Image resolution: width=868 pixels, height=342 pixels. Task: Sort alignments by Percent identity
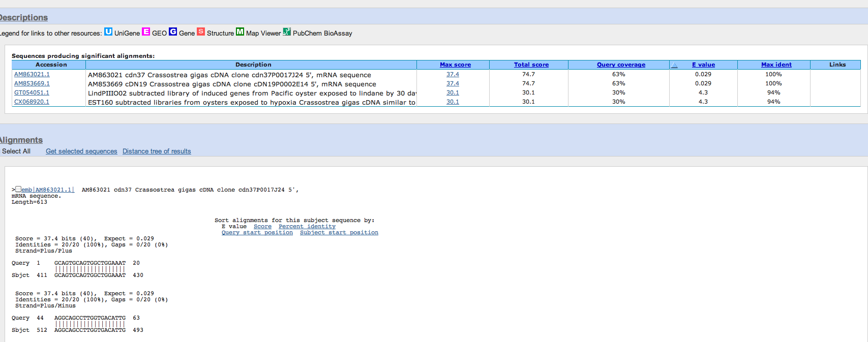point(307,227)
